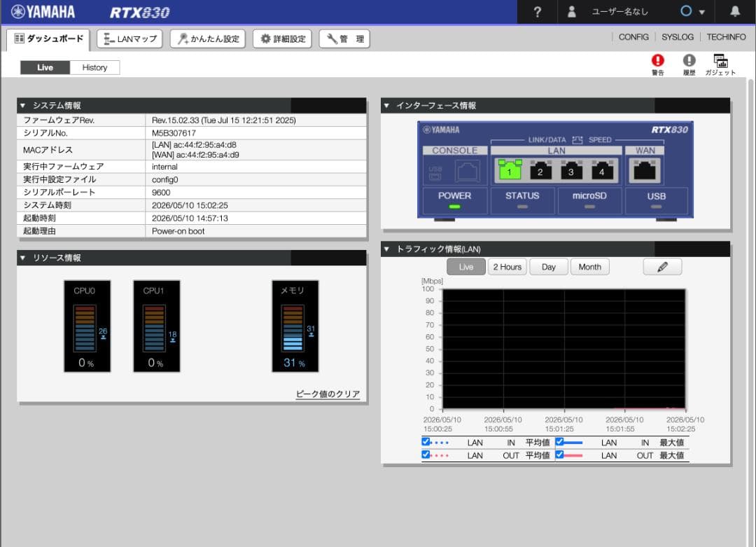Open the SYSLOG link
The height and width of the screenshot is (547, 756).
tap(678, 37)
